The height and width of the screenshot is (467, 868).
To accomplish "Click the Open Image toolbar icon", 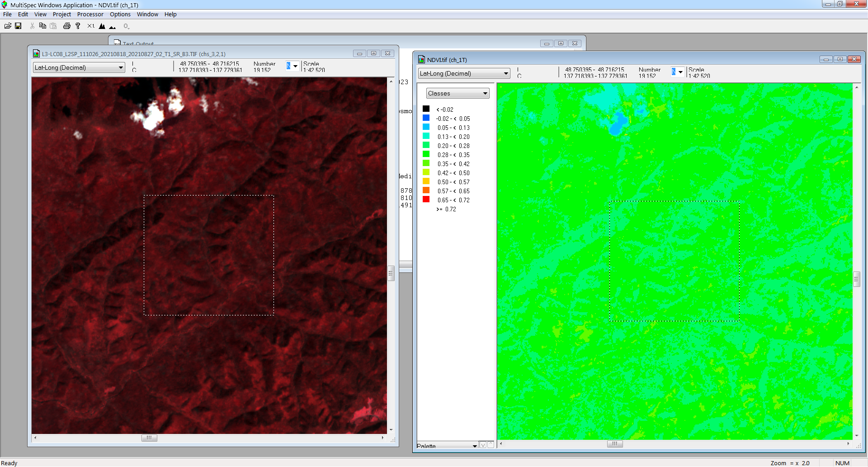I will [8, 26].
